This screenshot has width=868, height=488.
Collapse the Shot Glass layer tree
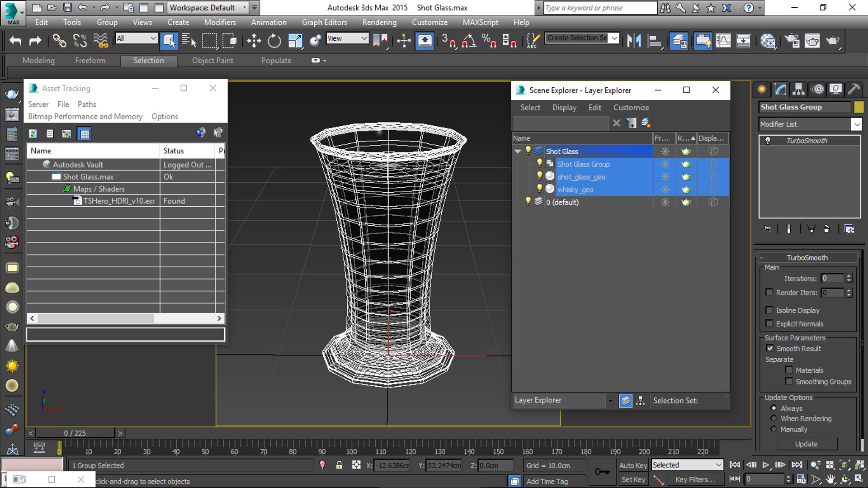coord(518,151)
